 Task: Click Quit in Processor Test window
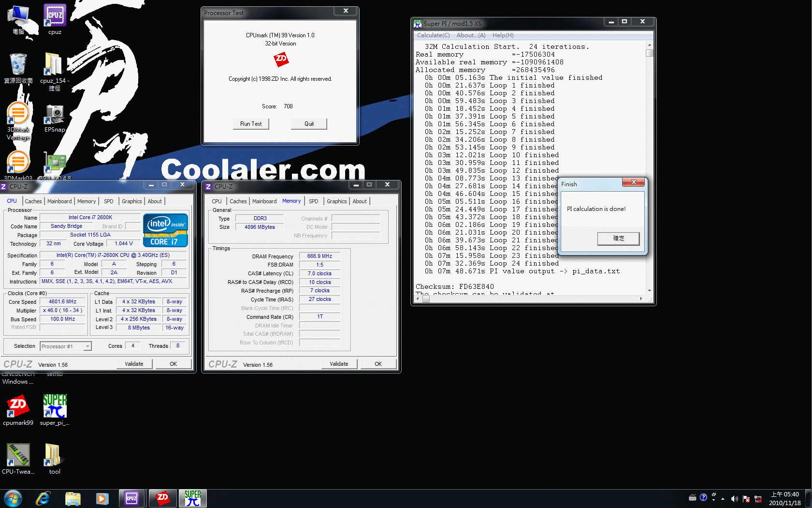click(x=309, y=124)
